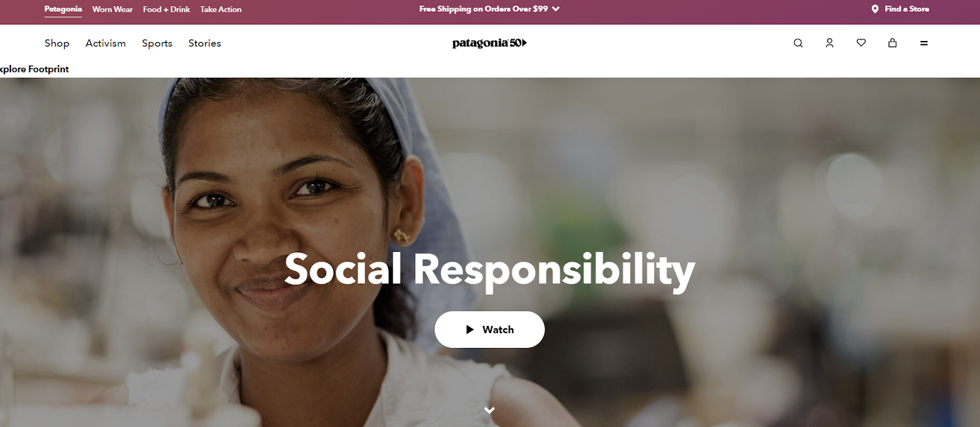Open the Stories menu
Screen dimensions: 980x427
(x=205, y=43)
